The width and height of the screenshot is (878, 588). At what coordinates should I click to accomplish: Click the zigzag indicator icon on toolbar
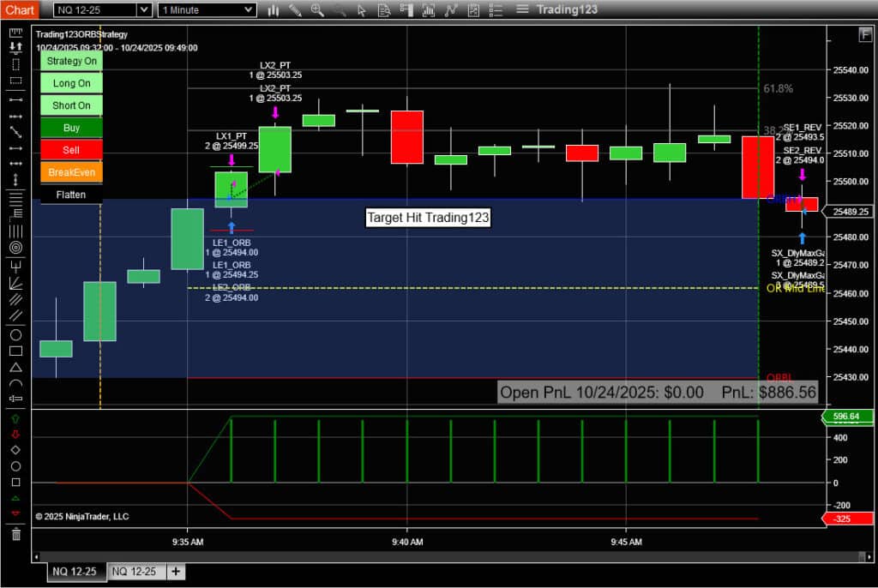[x=451, y=9]
